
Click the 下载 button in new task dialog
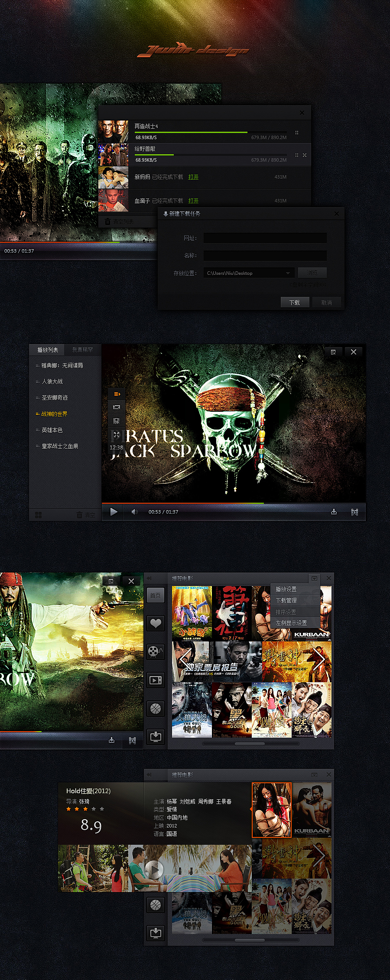(x=295, y=303)
